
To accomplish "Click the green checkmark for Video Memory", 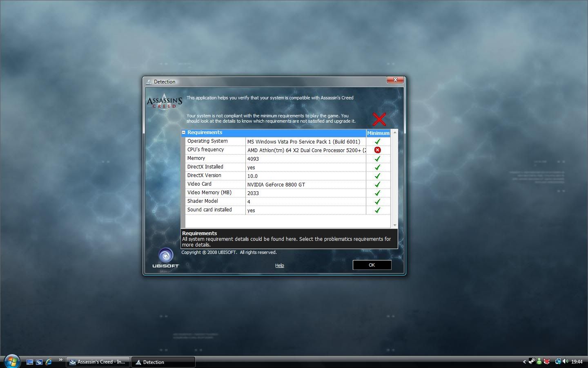I will [x=377, y=193].
